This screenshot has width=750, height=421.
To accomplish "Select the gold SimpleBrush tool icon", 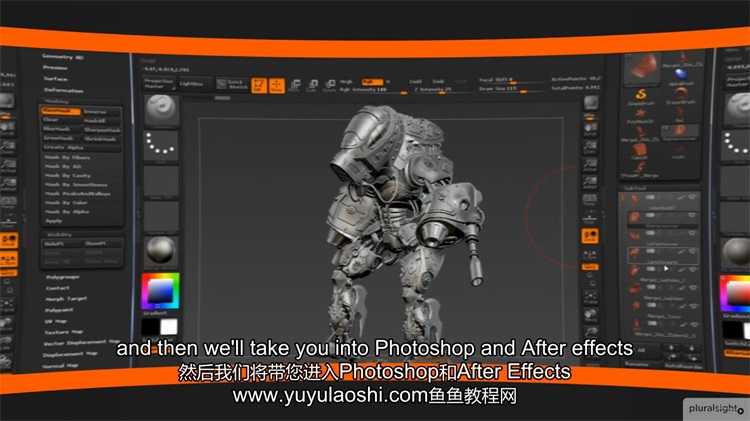I will point(641,95).
